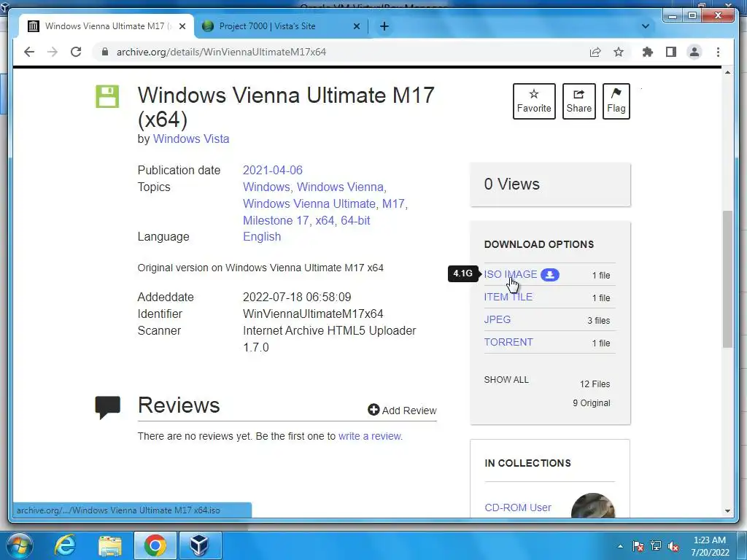This screenshot has width=747, height=560.
Task: Click the blue download icon beside ISO IMAGE
Action: [550, 275]
